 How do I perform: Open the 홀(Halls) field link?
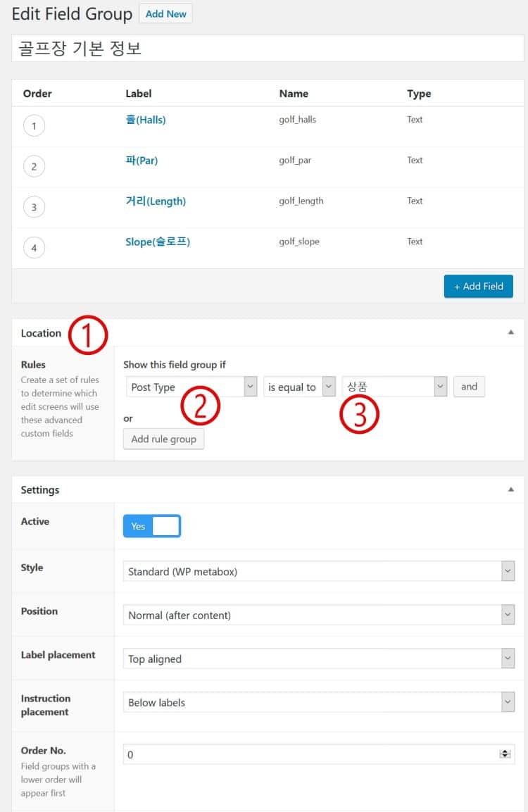146,120
